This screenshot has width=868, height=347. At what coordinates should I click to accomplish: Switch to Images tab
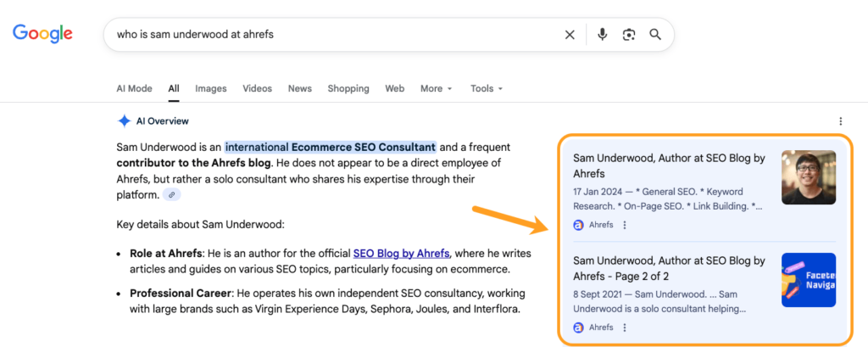tap(211, 88)
